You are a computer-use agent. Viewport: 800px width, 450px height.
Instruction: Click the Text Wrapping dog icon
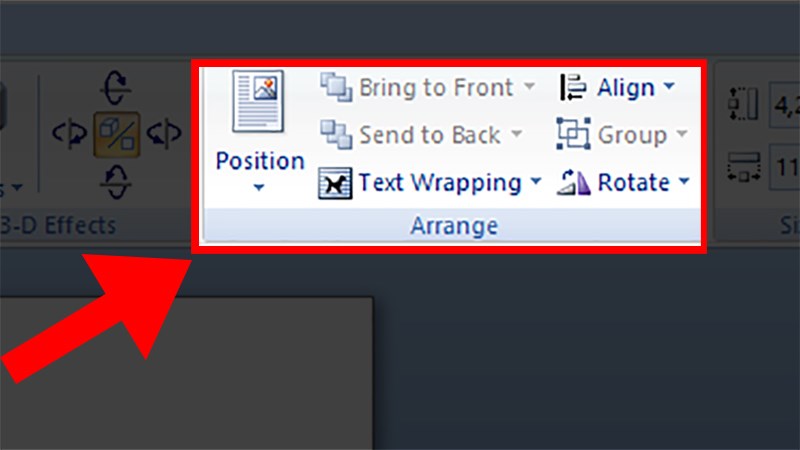pyautogui.click(x=335, y=183)
